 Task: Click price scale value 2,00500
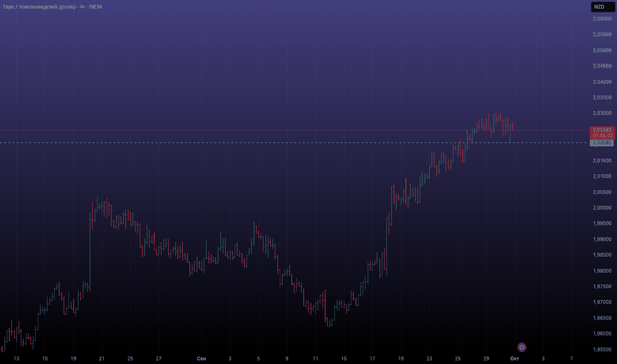[x=602, y=192]
